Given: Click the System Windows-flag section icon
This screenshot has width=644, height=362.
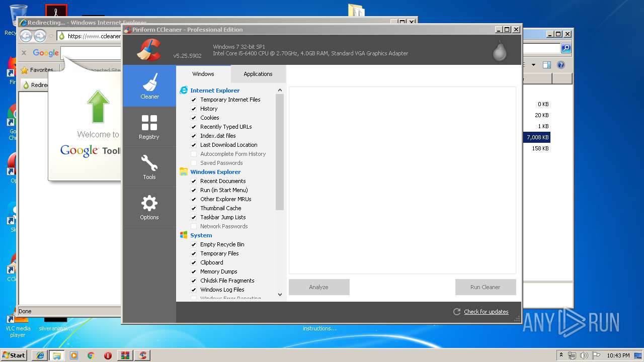Looking at the screenshot, I should click(x=184, y=235).
